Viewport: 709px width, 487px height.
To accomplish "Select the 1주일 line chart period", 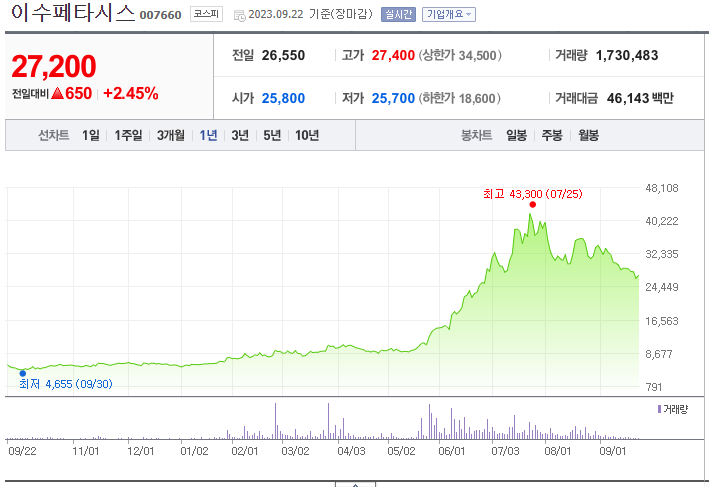I will point(128,135).
